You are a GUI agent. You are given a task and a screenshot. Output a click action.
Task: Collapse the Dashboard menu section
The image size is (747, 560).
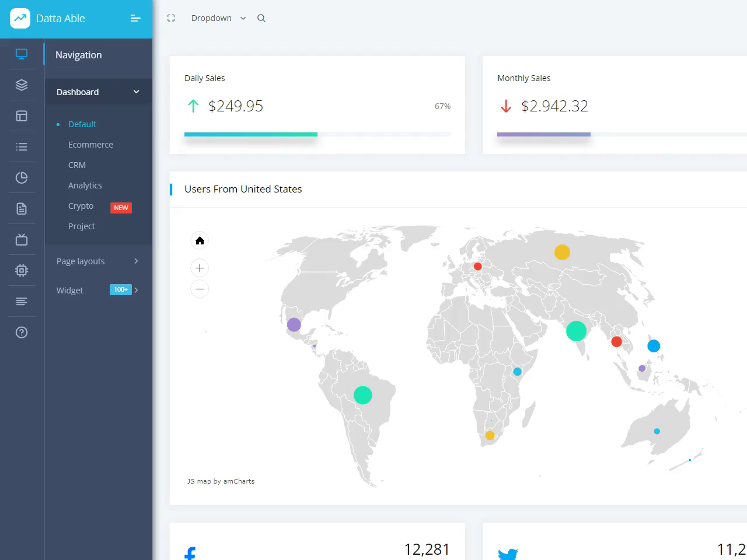click(98, 92)
